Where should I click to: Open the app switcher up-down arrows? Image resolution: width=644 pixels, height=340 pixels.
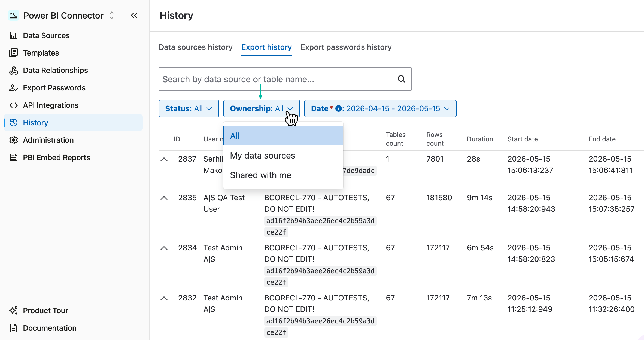[112, 15]
